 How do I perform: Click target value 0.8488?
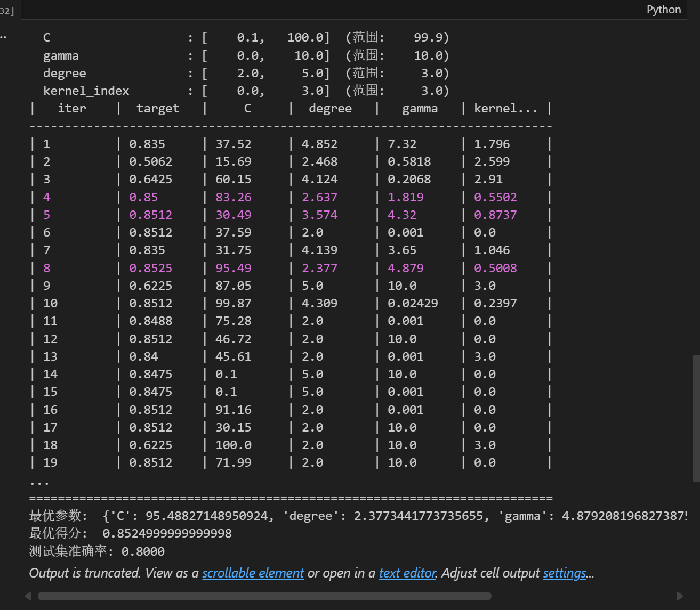point(151,321)
